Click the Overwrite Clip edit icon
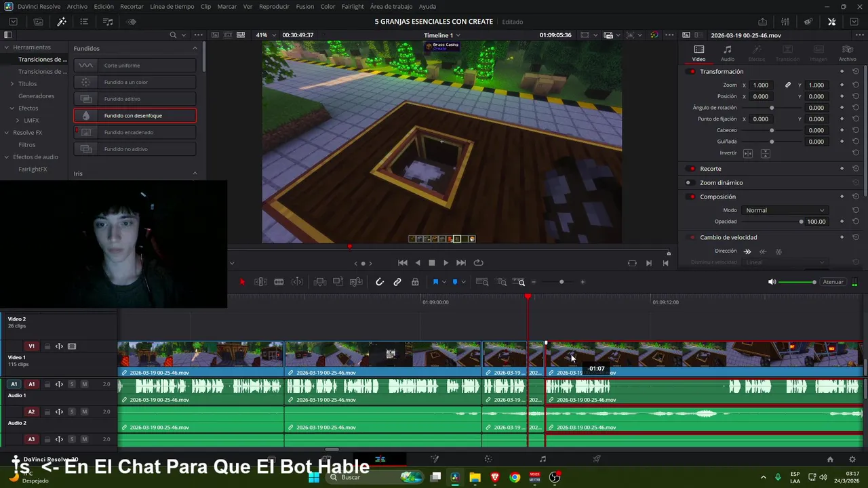868x488 pixels. tap(338, 282)
